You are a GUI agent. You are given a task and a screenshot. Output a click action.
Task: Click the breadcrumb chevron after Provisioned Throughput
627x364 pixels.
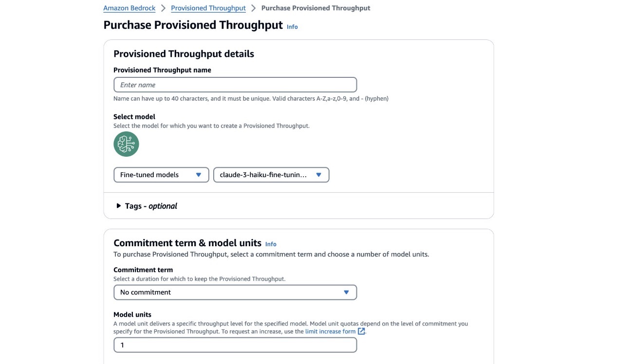(x=254, y=8)
